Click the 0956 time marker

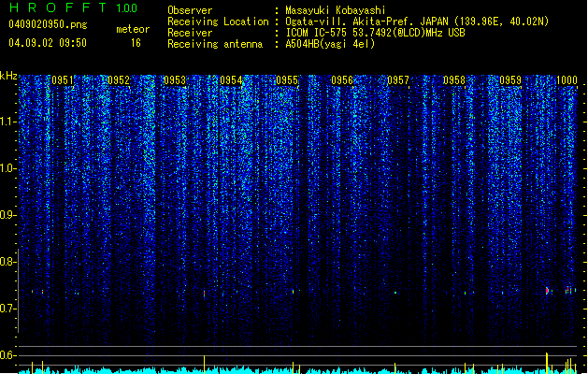(x=342, y=80)
